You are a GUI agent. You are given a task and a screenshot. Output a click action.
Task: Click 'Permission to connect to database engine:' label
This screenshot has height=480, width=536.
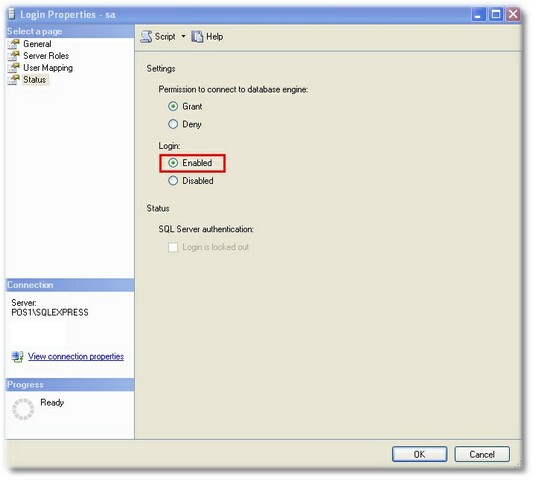233,90
